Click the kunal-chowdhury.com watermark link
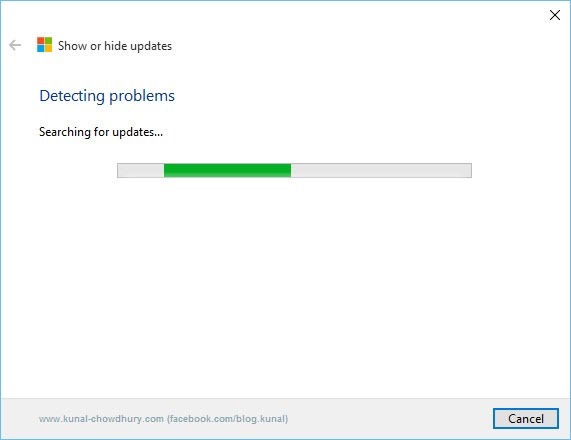The width and height of the screenshot is (571, 440). [x=101, y=419]
